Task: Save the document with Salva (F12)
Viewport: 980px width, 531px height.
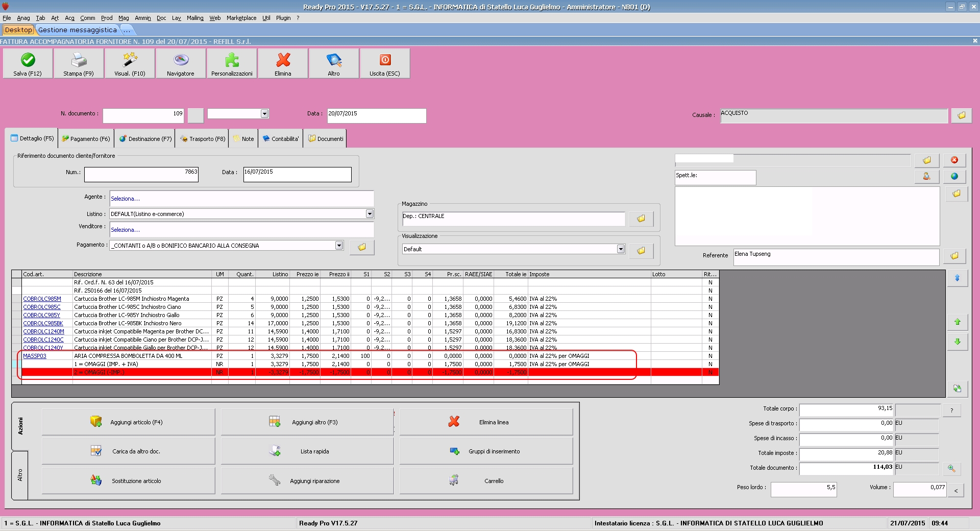Action: pyautogui.click(x=28, y=63)
